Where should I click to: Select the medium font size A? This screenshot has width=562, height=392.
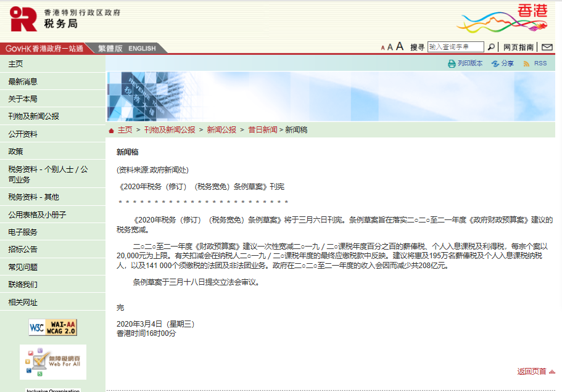(390, 46)
